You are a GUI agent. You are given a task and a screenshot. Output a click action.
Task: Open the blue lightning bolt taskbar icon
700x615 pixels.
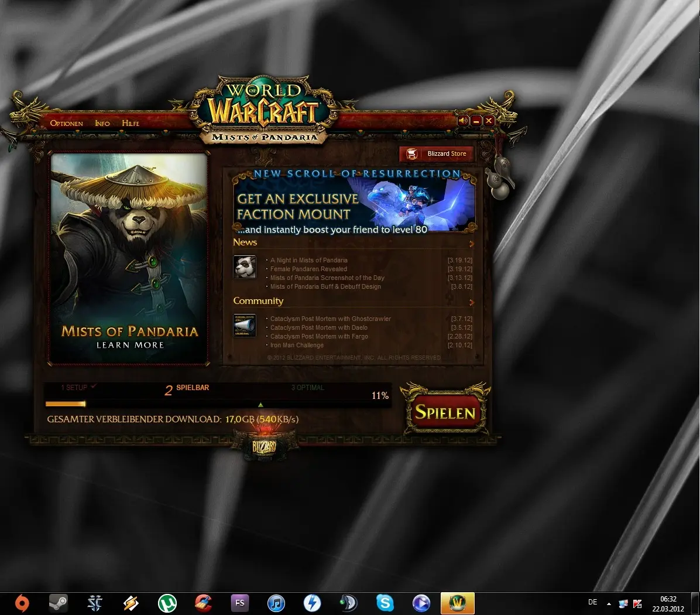pyautogui.click(x=312, y=603)
